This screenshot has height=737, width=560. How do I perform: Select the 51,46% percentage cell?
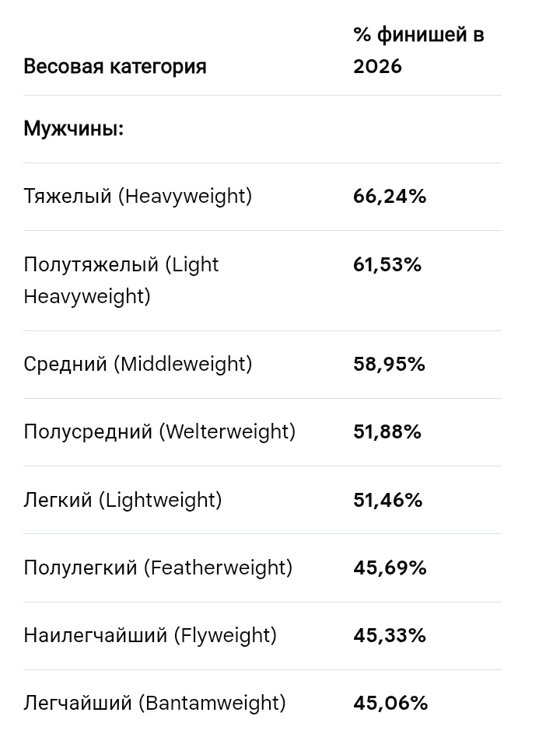point(388,500)
